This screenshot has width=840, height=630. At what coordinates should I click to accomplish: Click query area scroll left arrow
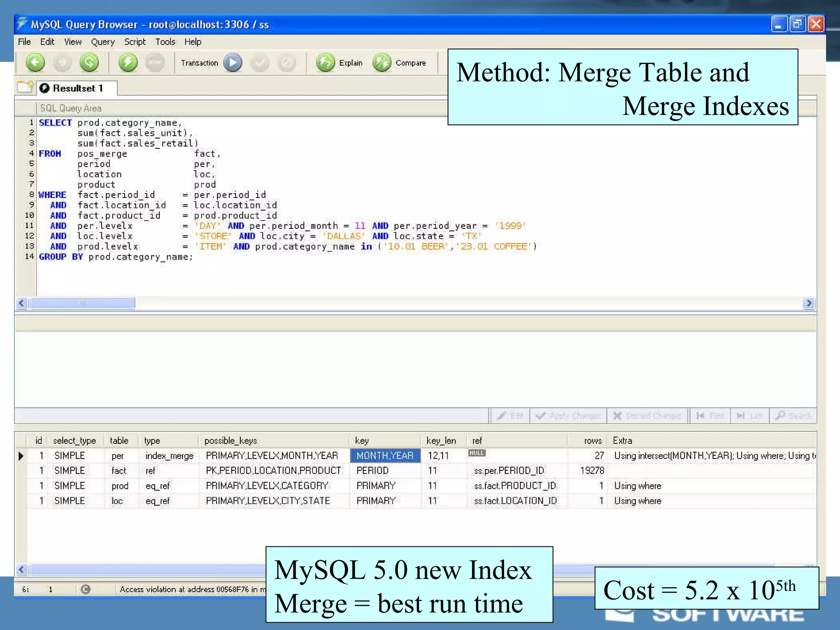click(x=22, y=303)
